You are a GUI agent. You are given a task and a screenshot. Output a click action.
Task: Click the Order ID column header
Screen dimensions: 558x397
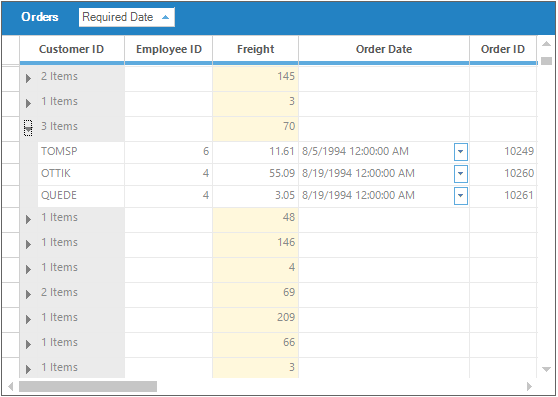pyautogui.click(x=503, y=49)
